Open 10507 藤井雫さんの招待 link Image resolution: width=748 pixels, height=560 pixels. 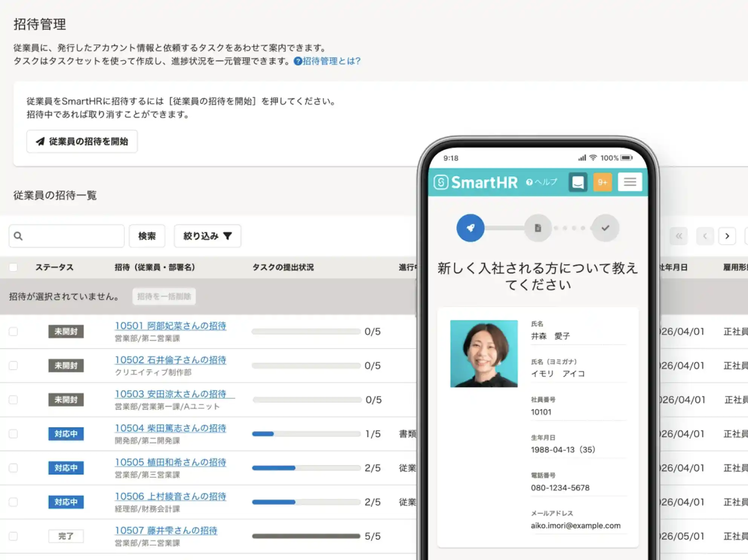(166, 531)
